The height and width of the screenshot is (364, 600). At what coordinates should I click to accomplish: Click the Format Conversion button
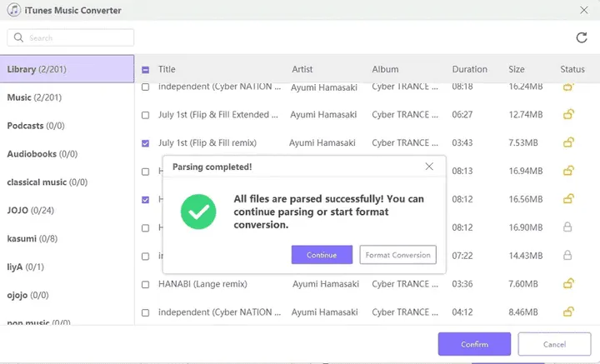pyautogui.click(x=398, y=255)
